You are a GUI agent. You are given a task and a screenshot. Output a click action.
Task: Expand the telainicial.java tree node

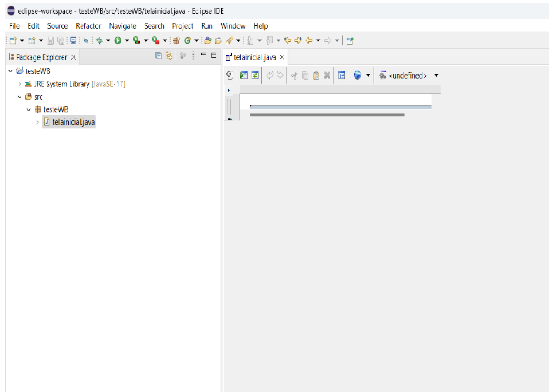pyautogui.click(x=37, y=122)
